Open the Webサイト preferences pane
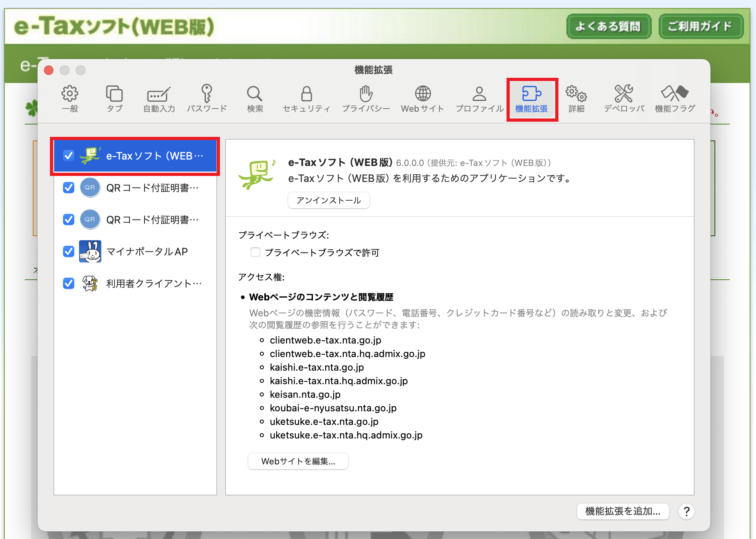The image size is (756, 539). click(423, 99)
